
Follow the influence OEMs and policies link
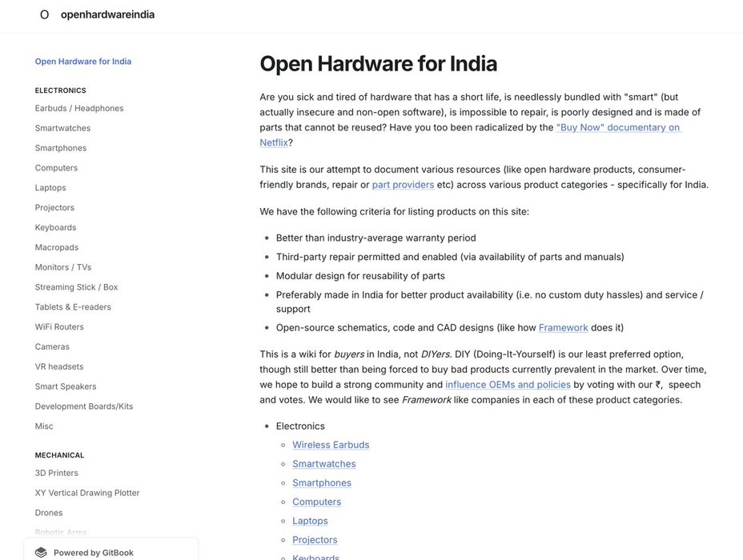[x=508, y=385]
